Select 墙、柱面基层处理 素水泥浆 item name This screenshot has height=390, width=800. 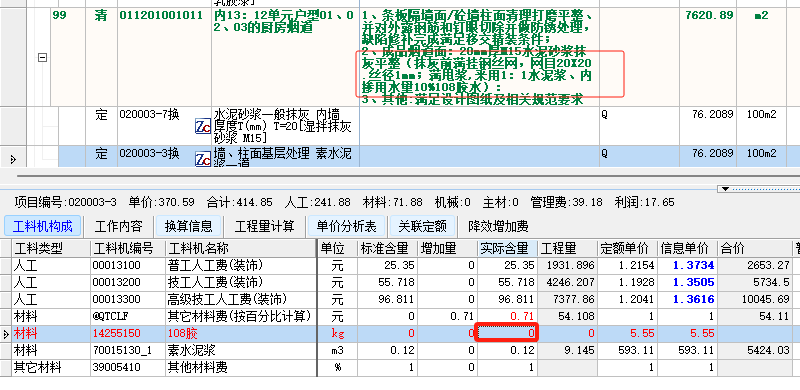[x=283, y=156]
